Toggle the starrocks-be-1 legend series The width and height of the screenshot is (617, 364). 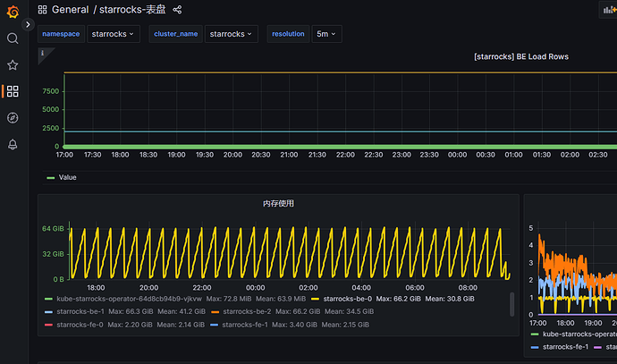pyautogui.click(x=80, y=311)
